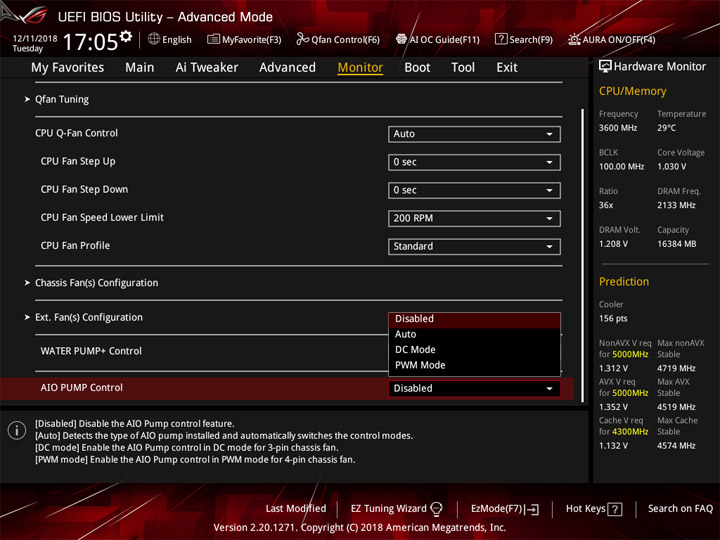Toggle AURA lighting icon
The image size is (720, 540).
tap(574, 39)
